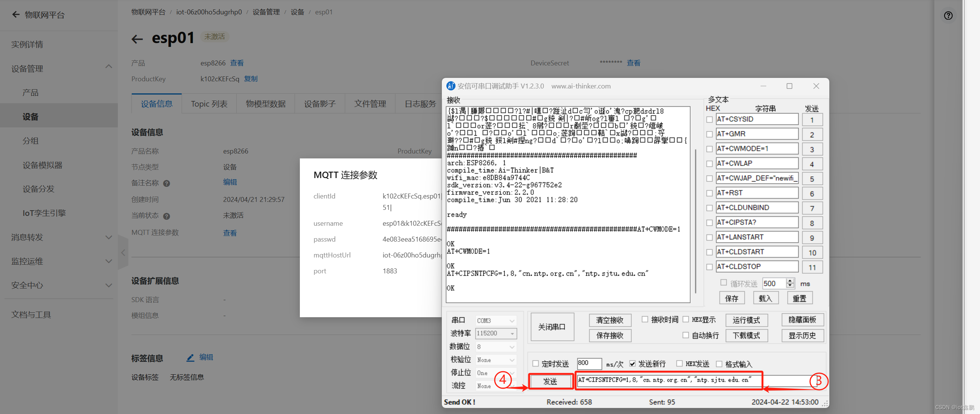Viewport: 980px width, 414px height.
Task: Click the back arrow next to 物联网平台
Action: click(15, 14)
